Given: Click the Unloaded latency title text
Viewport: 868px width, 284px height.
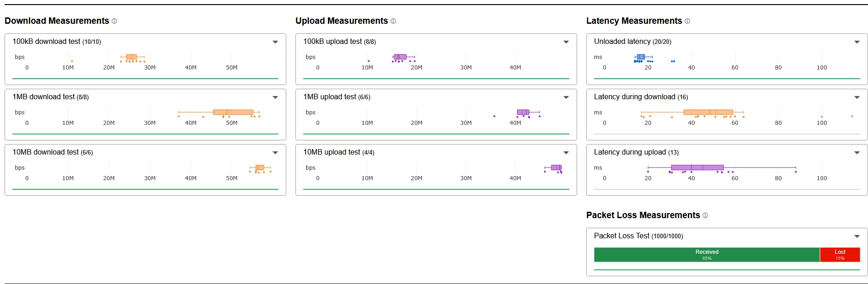Looking at the screenshot, I should (x=622, y=42).
